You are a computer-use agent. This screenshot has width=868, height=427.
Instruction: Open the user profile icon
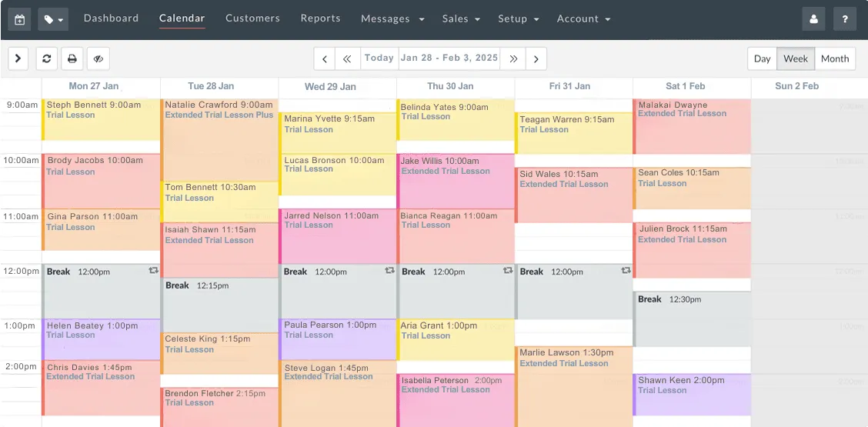tap(814, 18)
